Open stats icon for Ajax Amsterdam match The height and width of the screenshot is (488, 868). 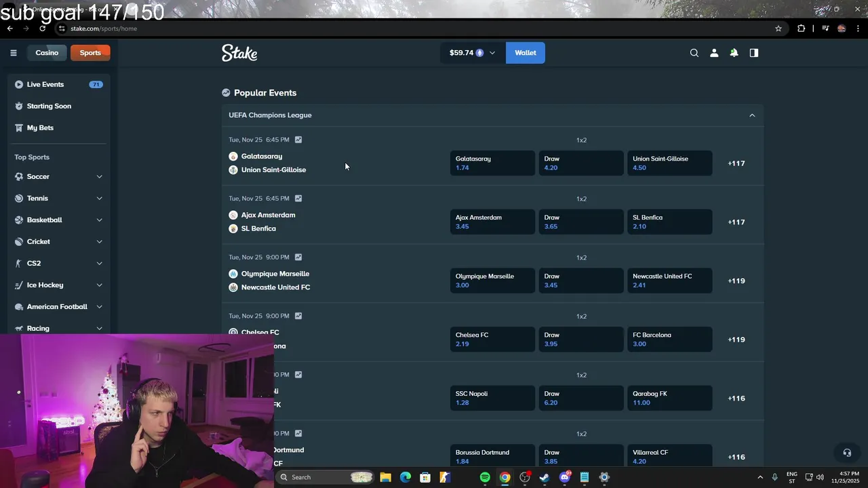pyautogui.click(x=298, y=199)
